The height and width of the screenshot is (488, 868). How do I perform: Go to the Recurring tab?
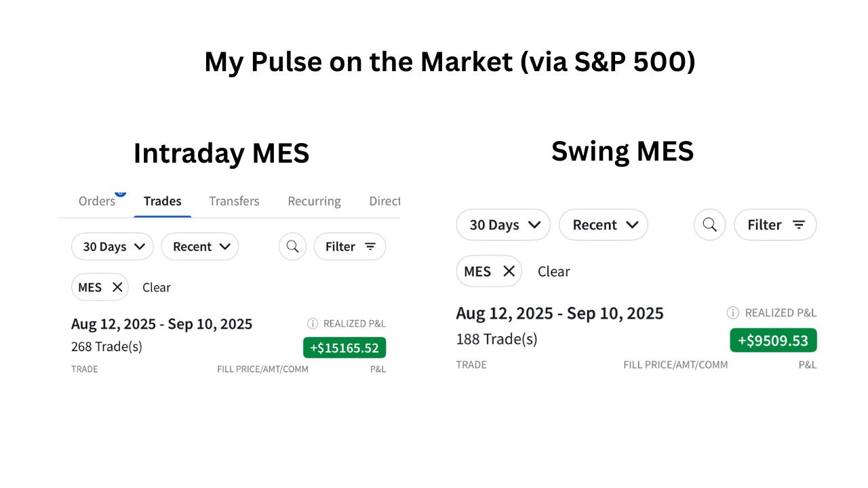tap(314, 201)
